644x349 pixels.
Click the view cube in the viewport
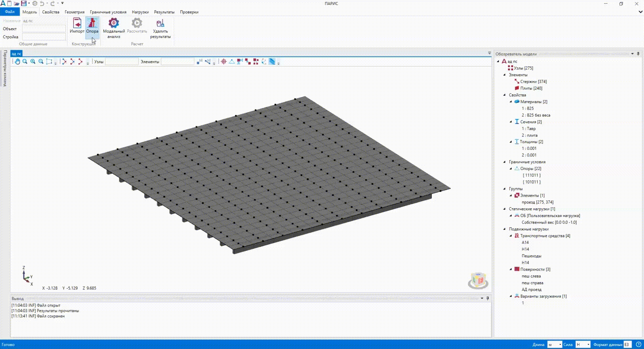pyautogui.click(x=478, y=281)
